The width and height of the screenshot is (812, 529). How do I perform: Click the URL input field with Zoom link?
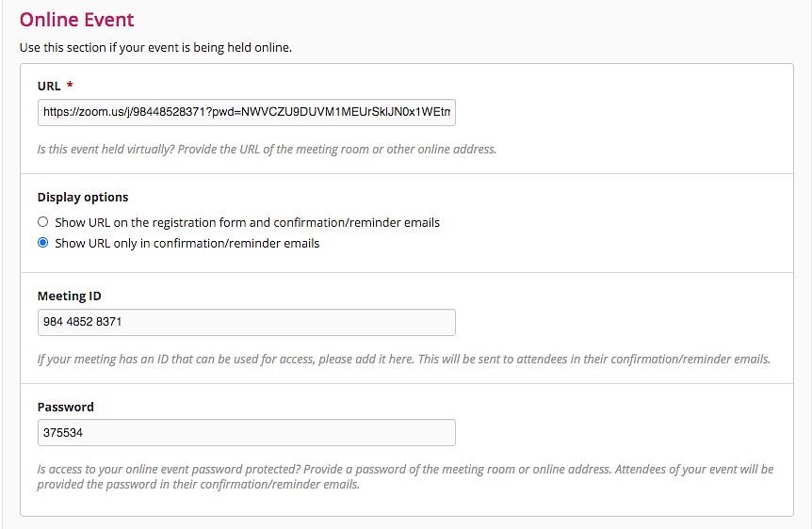(x=247, y=112)
